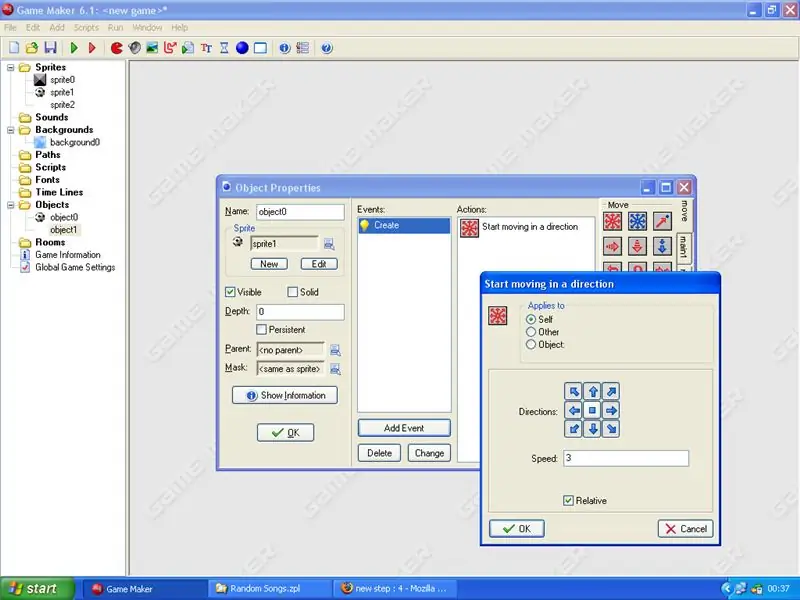Image resolution: width=800 pixels, height=600 pixels.
Task: Open the Edit menu
Action: pos(33,28)
